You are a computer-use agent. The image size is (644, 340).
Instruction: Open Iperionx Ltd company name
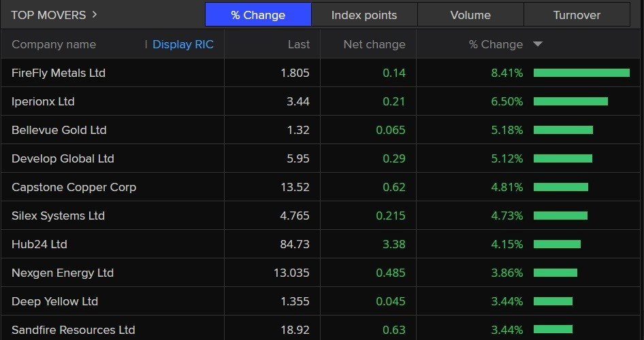(43, 101)
